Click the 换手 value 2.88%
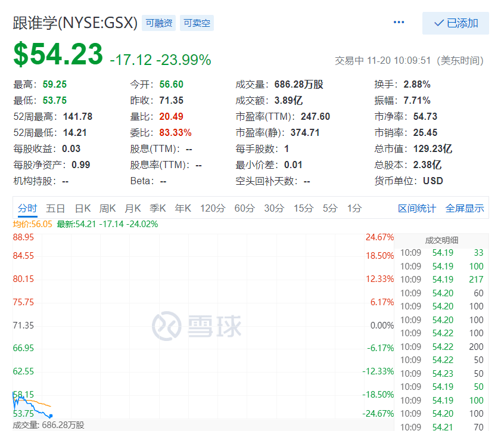 pyautogui.click(x=417, y=84)
